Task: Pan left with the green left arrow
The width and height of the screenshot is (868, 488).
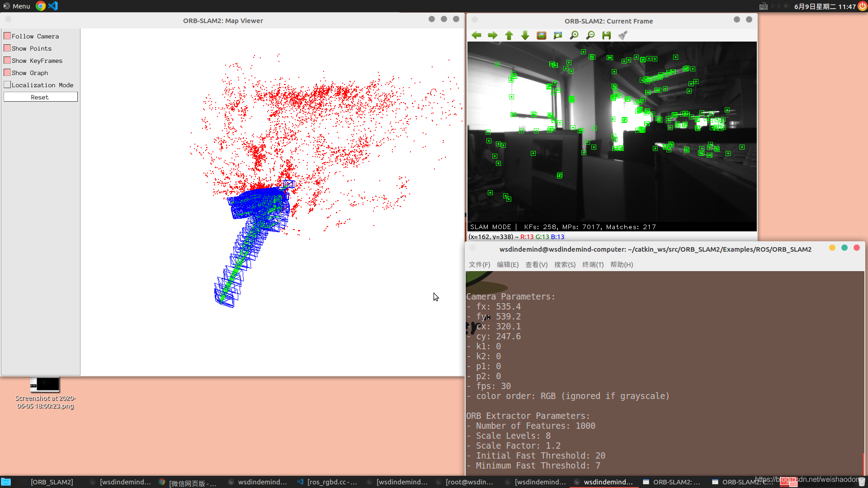Action: pyautogui.click(x=476, y=35)
